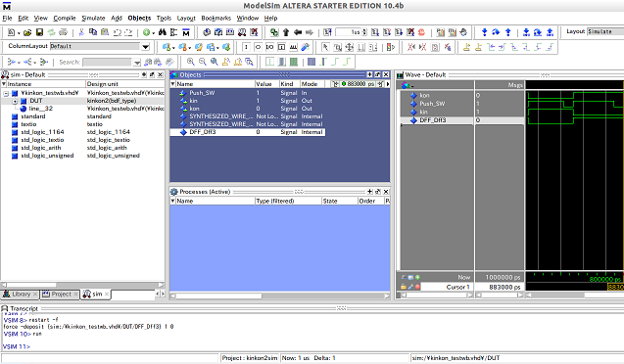
Task: Step the run length spinner arrows
Action: point(364,32)
